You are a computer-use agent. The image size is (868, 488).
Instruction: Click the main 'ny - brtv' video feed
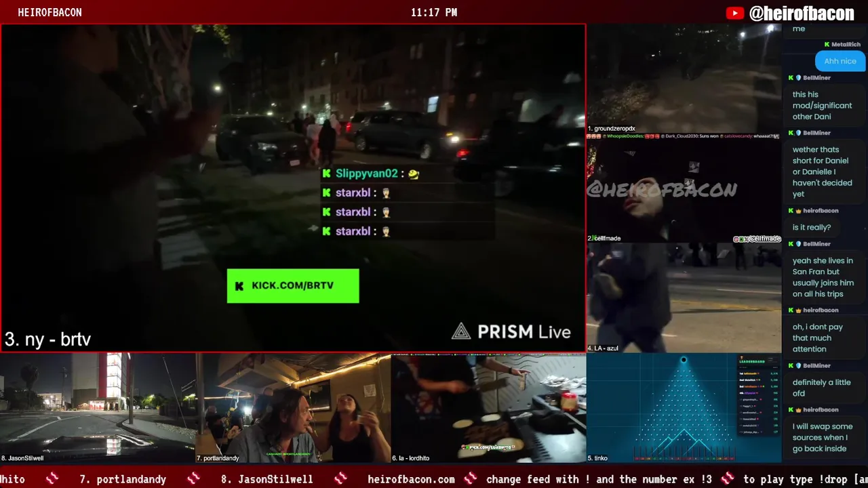(293, 188)
